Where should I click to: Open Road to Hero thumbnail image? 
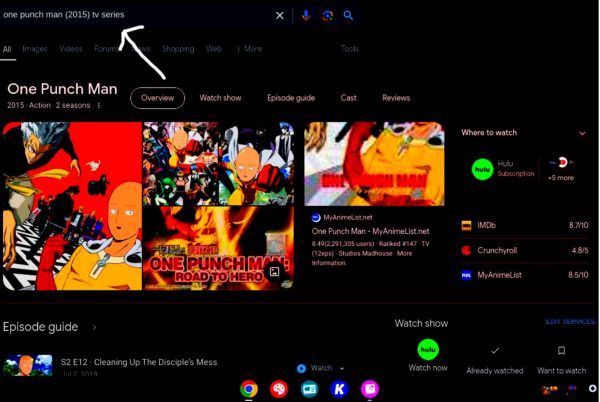coord(218,248)
